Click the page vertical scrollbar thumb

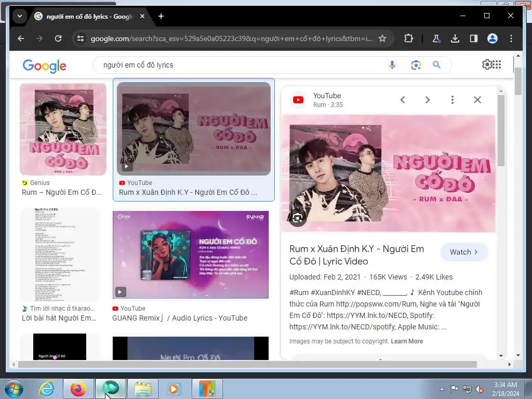pos(518,81)
